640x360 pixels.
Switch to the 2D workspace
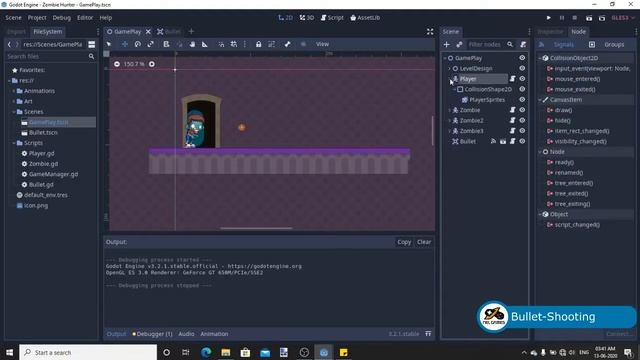point(285,18)
